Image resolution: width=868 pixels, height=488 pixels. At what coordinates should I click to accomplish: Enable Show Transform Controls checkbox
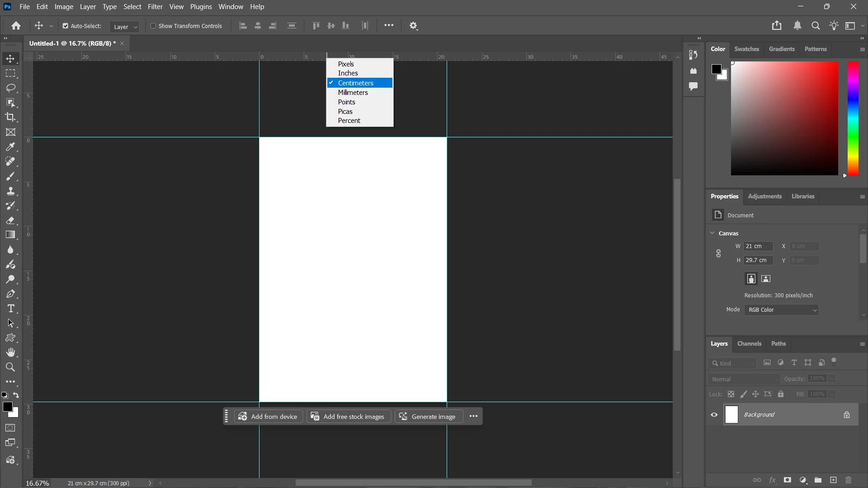point(153,26)
